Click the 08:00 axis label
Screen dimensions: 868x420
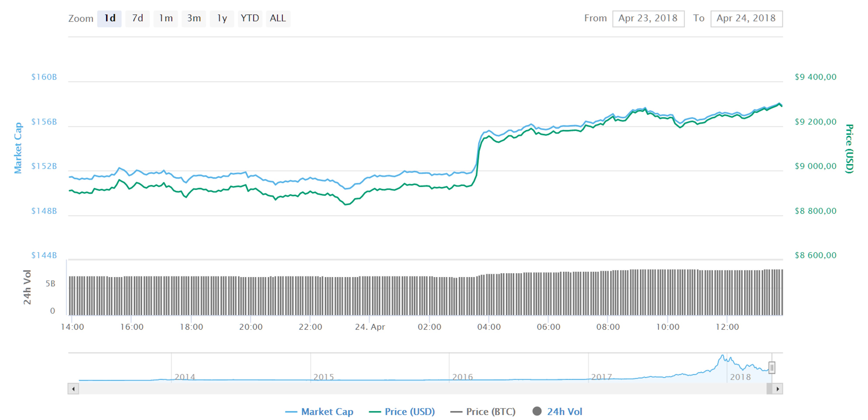(x=608, y=327)
